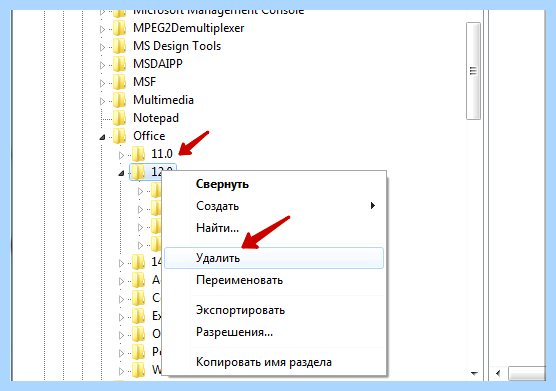556x391 pixels.
Task: Click the Multimedia folder icon
Action: [x=119, y=100]
